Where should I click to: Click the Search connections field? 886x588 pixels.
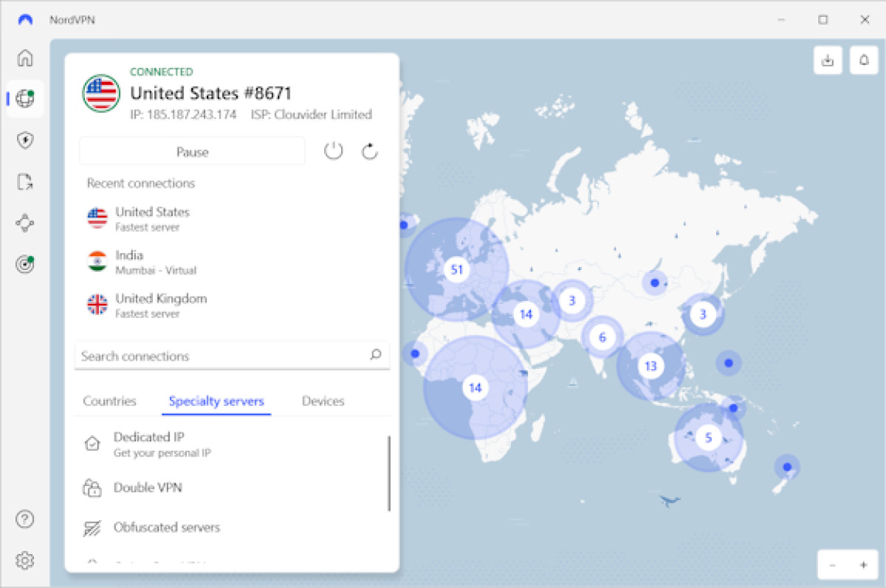click(x=232, y=356)
